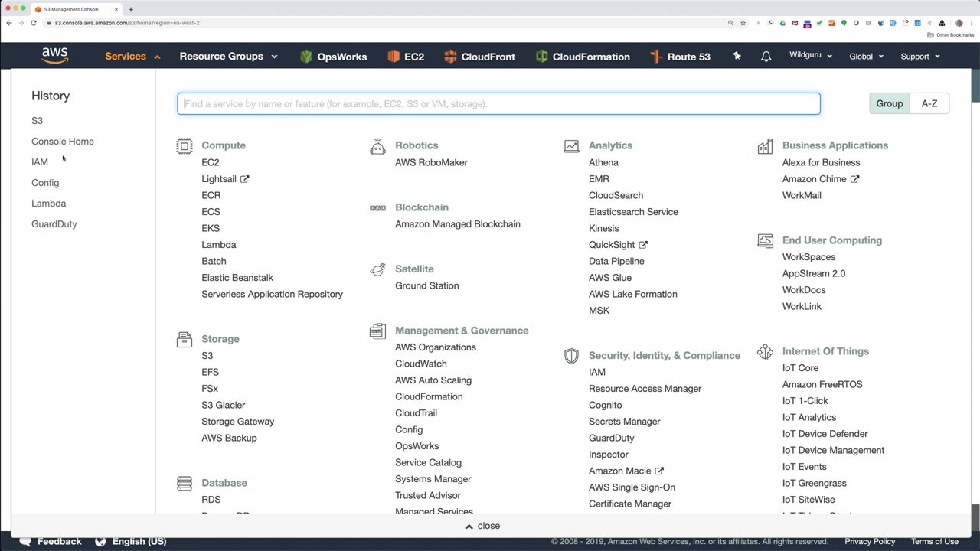Bookmark page with star icon
This screenshot has width=980, height=551.
(x=743, y=23)
